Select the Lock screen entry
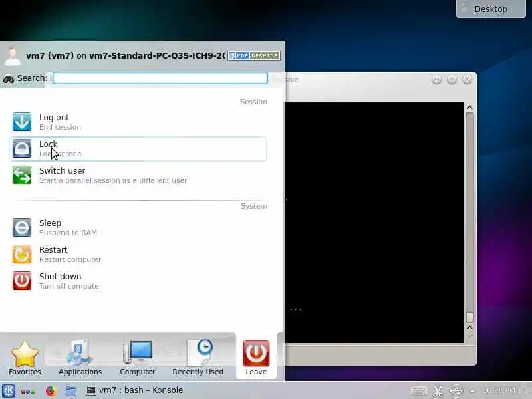Viewport: 532px width, 399px height. point(138,148)
